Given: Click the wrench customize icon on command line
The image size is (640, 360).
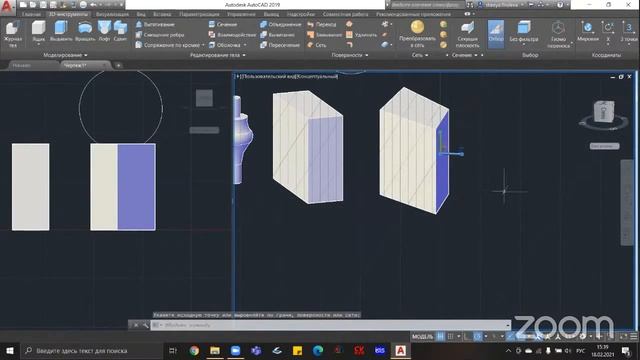Looking at the screenshot, I should pyautogui.click(x=145, y=325).
